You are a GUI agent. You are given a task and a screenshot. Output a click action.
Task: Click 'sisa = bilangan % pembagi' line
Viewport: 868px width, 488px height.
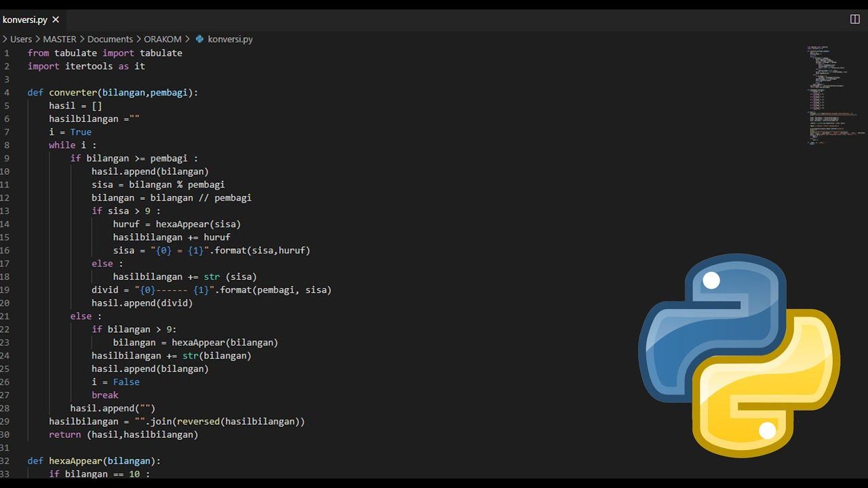click(x=158, y=184)
